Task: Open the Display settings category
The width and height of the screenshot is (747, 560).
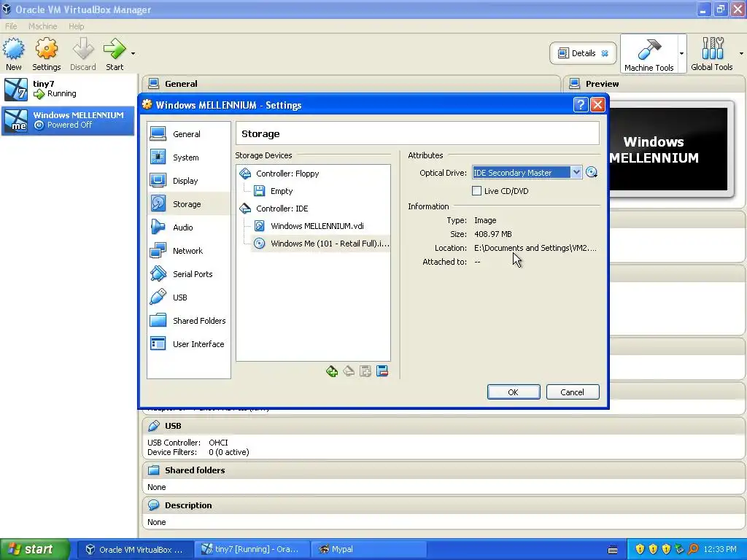Action: click(189, 181)
